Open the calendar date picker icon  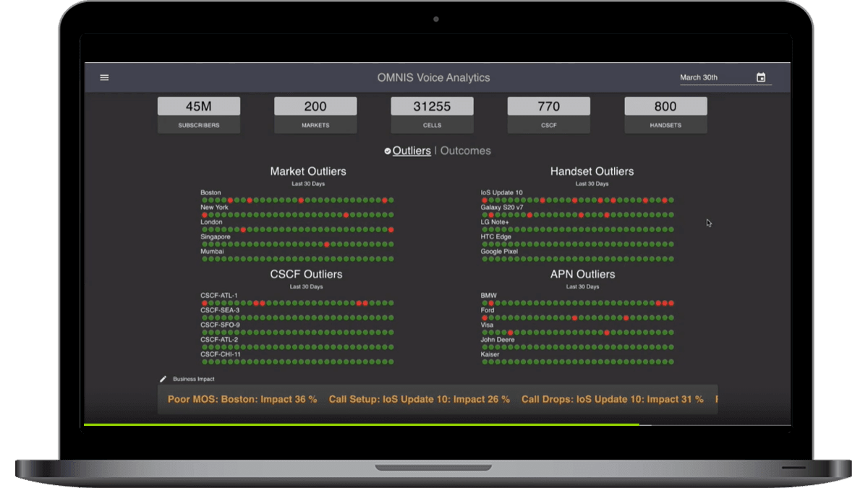[761, 77]
